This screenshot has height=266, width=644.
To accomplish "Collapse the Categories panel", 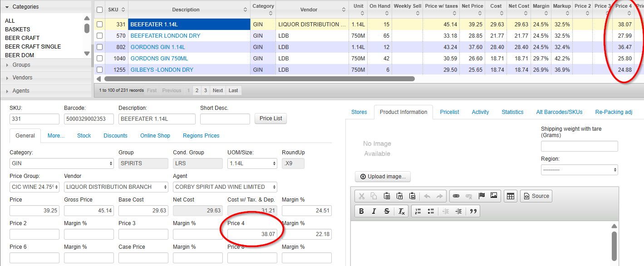I will (46, 7).
